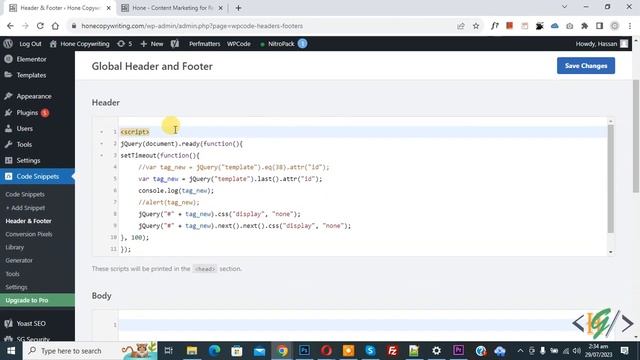Viewport: 640px width, 360px height.
Task: Open Photoshop from the taskbar
Action: point(304,351)
